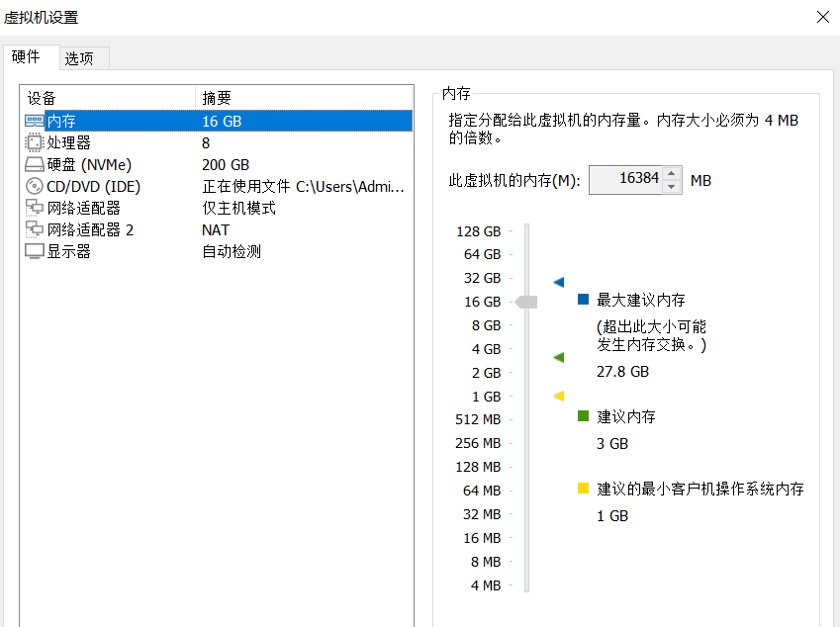Click the 4 GB slider label

pos(486,349)
